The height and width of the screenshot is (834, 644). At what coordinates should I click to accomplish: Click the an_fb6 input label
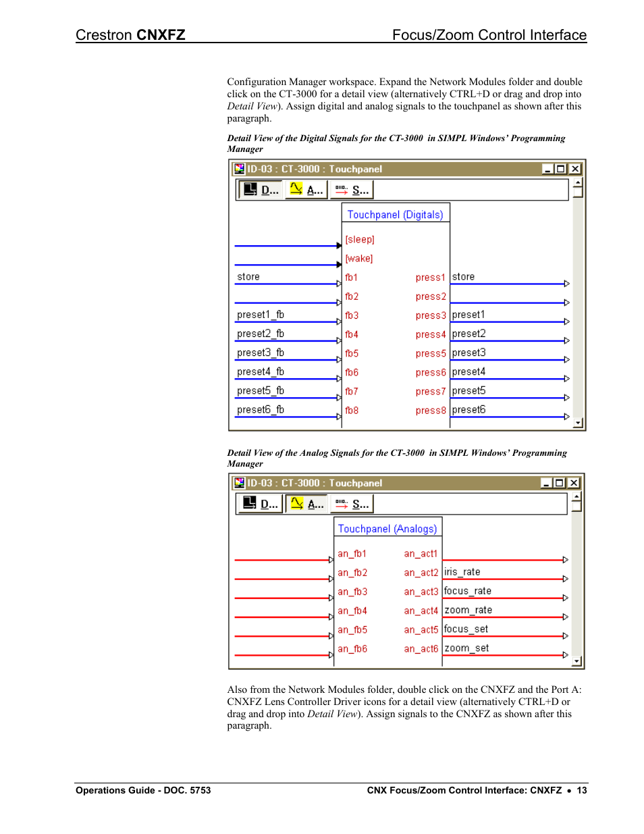pos(352,648)
